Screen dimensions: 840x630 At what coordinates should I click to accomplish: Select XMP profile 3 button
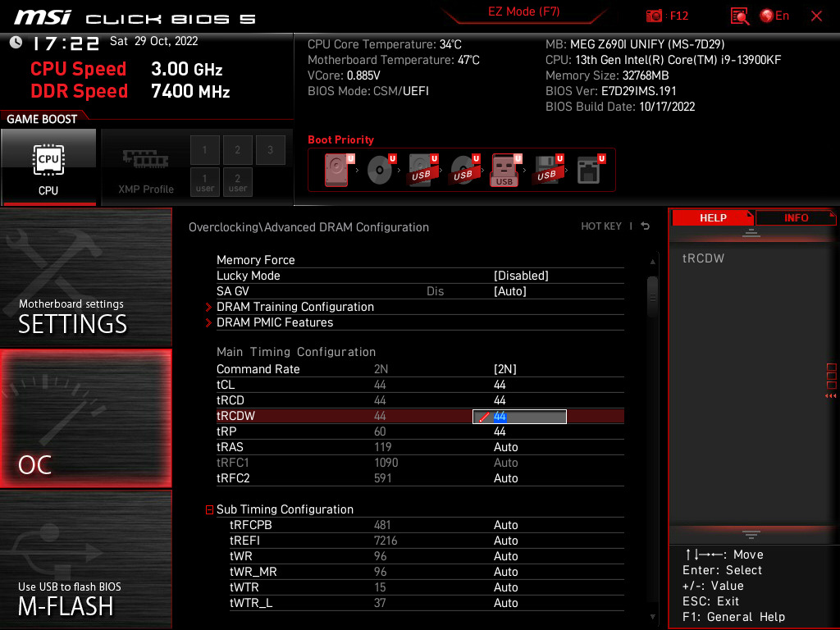pos(270,150)
